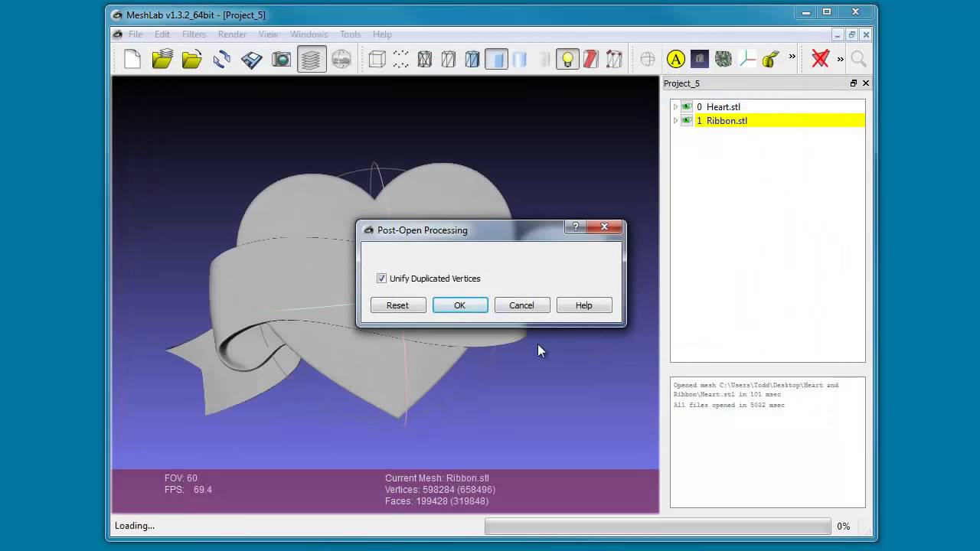The height and width of the screenshot is (551, 980).
Task: Show the axis with colored axes icon
Action: click(746, 59)
